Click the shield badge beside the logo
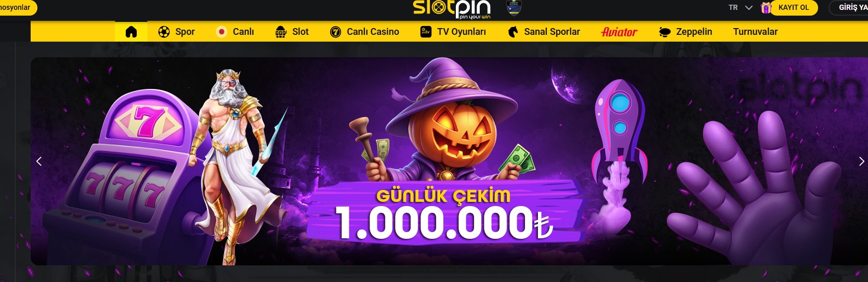The height and width of the screenshot is (282, 868). 514,8
